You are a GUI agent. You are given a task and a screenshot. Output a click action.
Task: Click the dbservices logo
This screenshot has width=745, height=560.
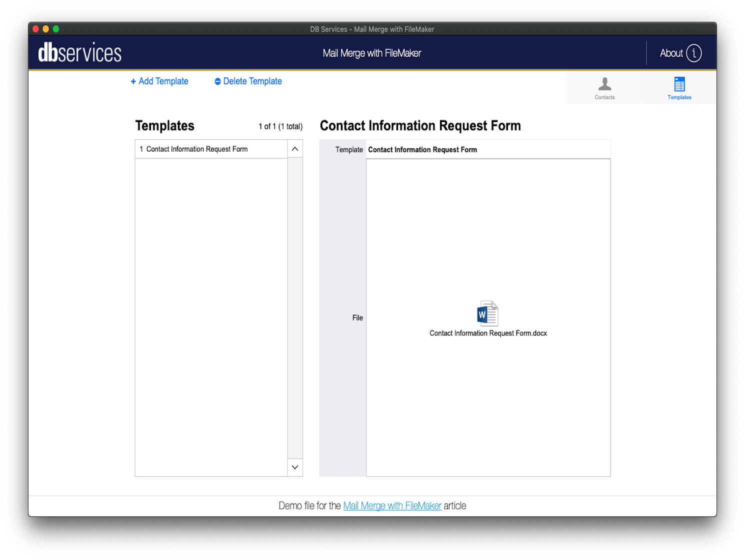coord(80,53)
